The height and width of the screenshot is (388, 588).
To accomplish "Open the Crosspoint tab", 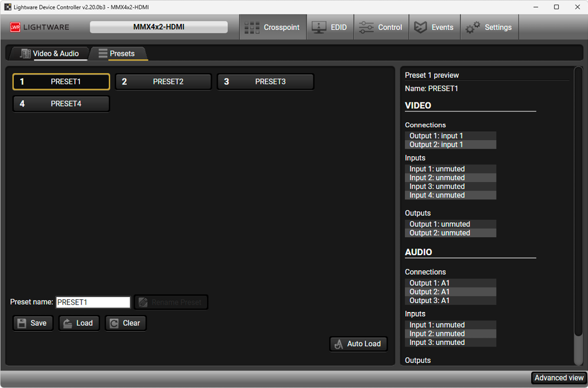I will pos(273,28).
